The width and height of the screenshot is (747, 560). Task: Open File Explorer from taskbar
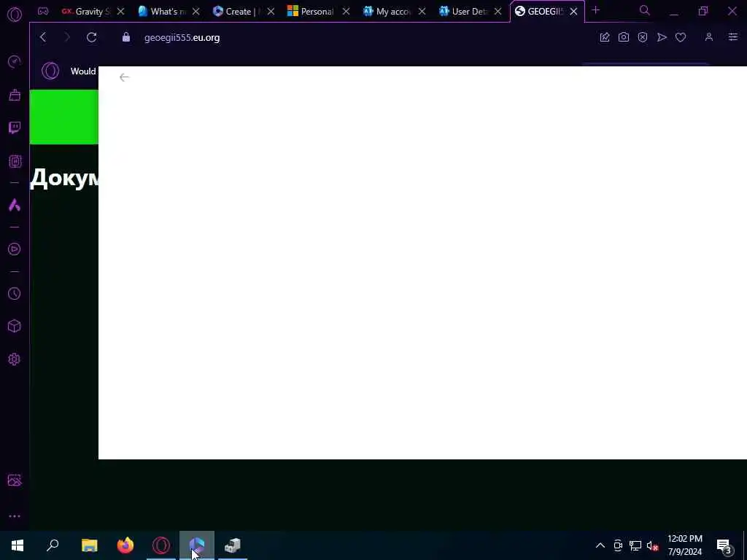pyautogui.click(x=89, y=545)
